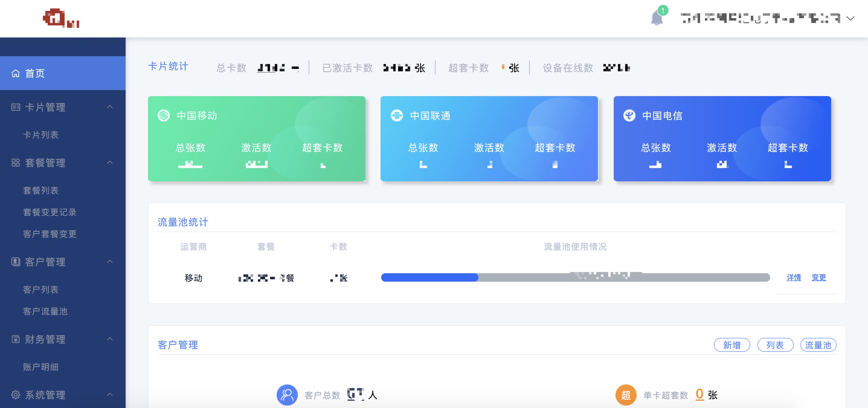Click the 设备在线数 label
Viewport: 868px width, 408px height.
point(568,68)
